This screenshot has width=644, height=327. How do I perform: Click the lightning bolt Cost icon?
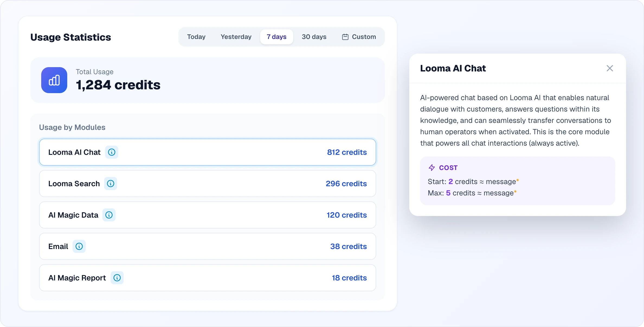(432, 168)
